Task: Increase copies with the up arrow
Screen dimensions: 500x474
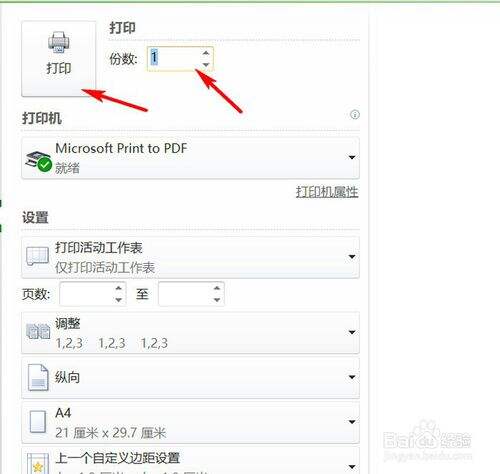Action: click(206, 53)
